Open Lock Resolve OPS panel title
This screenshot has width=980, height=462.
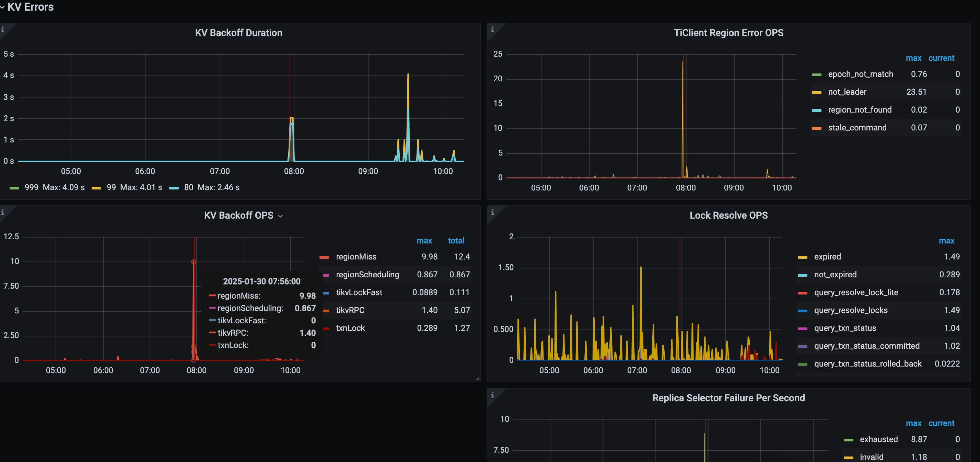(728, 216)
